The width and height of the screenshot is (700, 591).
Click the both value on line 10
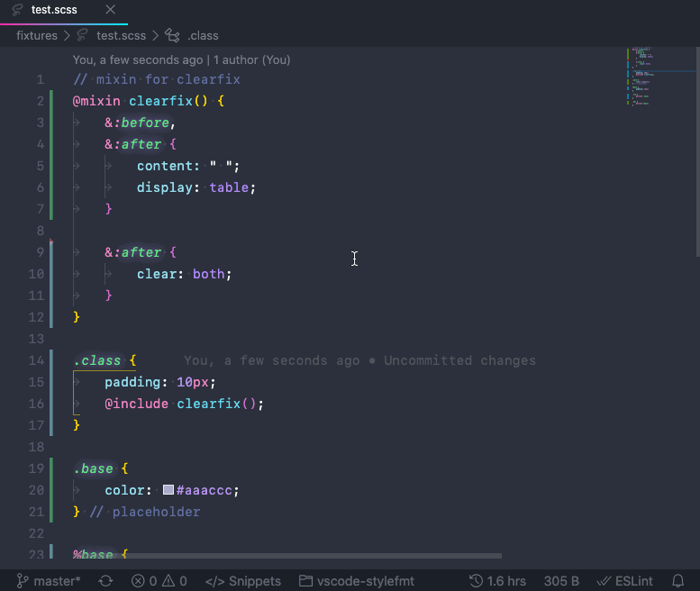coord(209,274)
